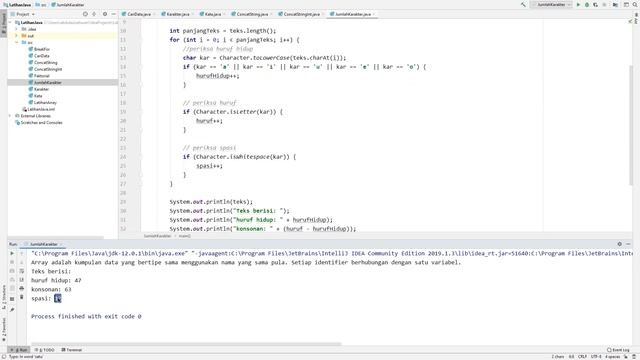Click src in the navigation breadcrumb
This screenshot has width=640, height=360.
(x=41, y=5)
